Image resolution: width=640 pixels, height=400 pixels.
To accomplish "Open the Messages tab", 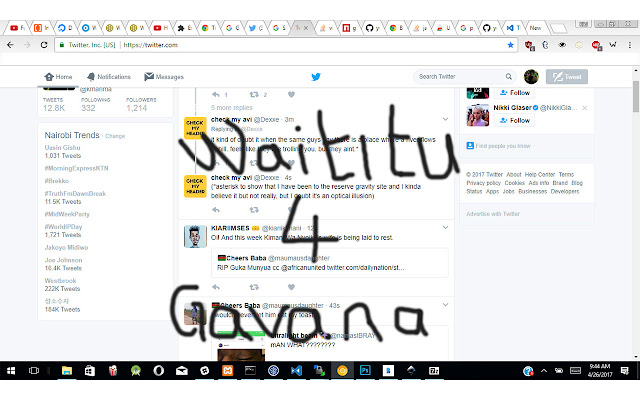I will point(164,77).
